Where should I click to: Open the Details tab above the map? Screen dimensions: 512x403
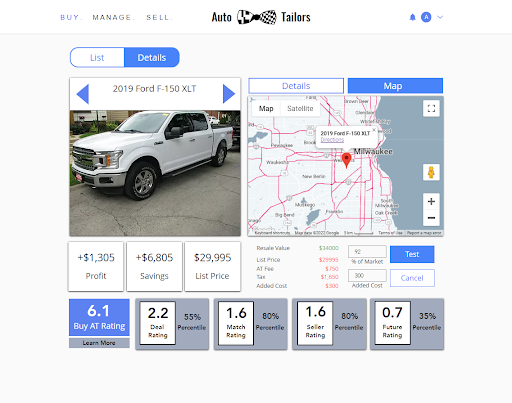tap(296, 86)
